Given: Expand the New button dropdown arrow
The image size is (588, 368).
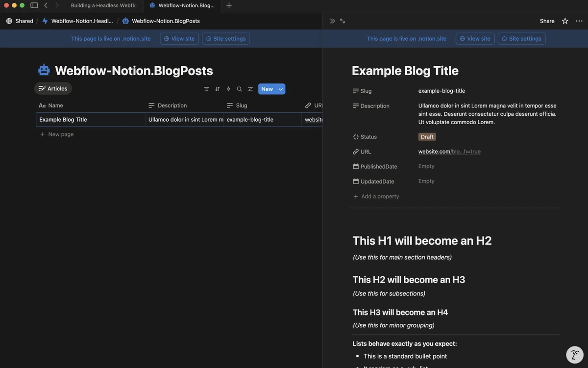Looking at the screenshot, I should pyautogui.click(x=281, y=89).
